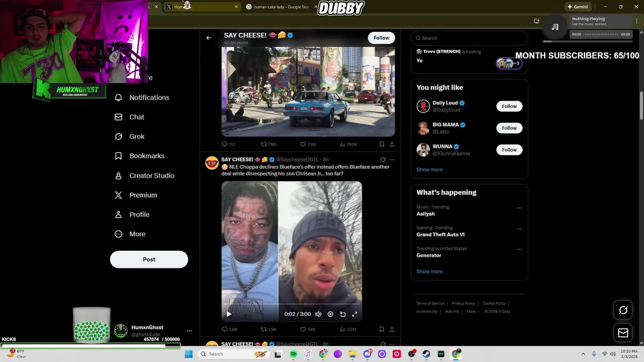The image size is (644, 362).
Task: Go back using the arrow beside SAY CHEESE!
Action: pos(208,38)
